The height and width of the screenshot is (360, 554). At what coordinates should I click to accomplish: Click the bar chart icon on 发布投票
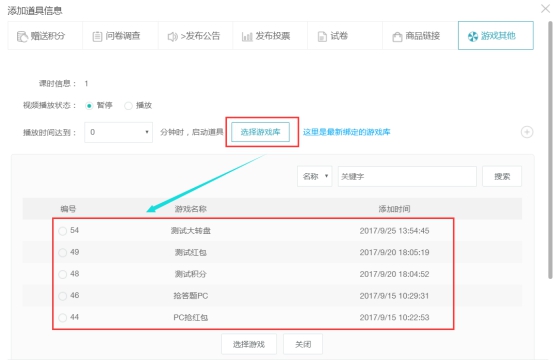[x=247, y=37]
